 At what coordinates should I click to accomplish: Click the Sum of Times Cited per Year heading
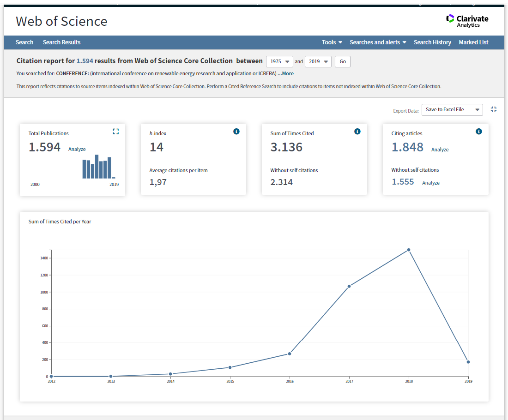click(60, 222)
